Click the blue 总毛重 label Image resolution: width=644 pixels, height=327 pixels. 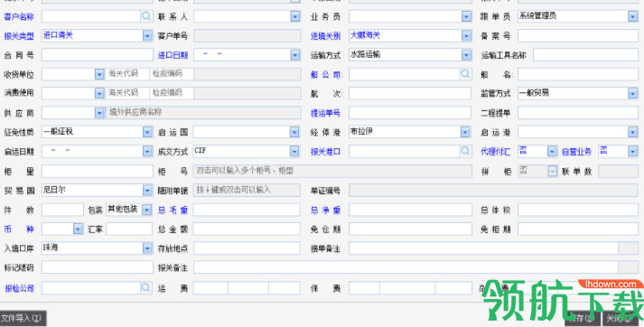click(x=173, y=210)
